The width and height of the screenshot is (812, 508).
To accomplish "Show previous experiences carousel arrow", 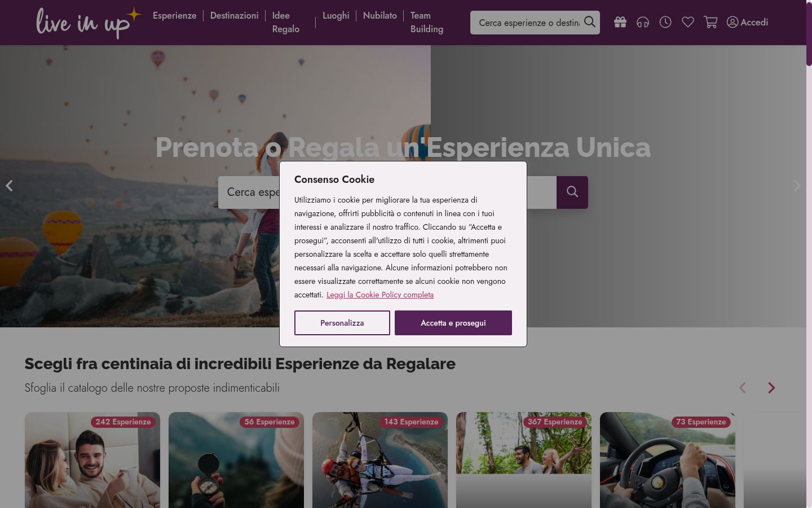I will 743,388.
